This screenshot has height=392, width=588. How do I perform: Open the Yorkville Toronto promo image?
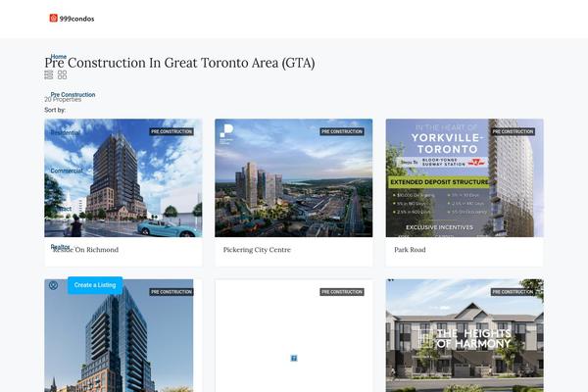pos(465,177)
